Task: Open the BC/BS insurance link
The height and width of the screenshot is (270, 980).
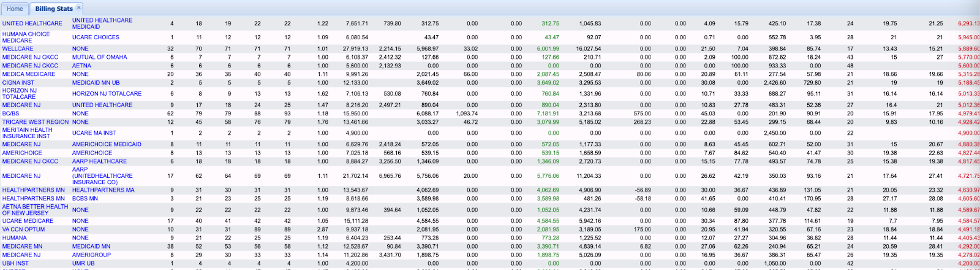Action: [x=11, y=114]
